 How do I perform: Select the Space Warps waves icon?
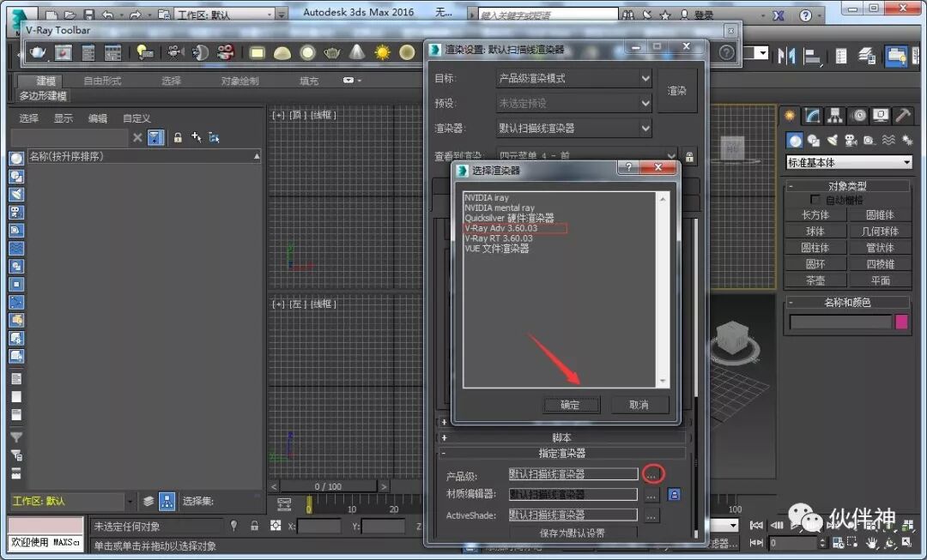(x=888, y=140)
